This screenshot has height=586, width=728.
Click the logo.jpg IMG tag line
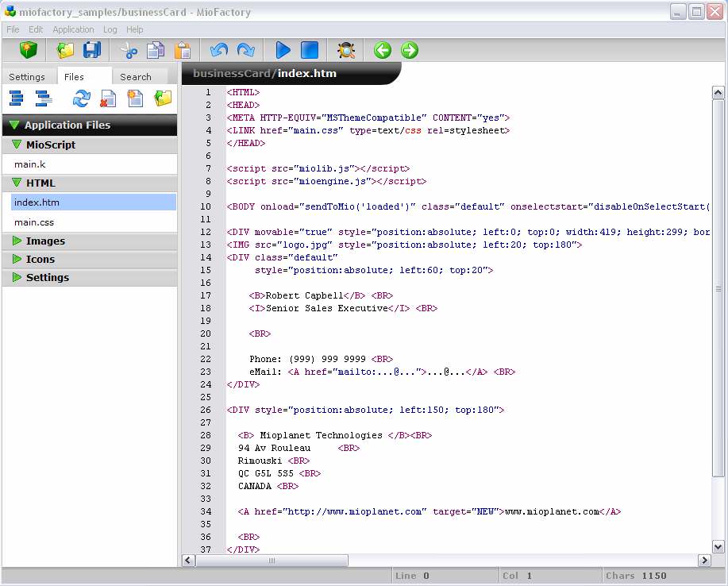[404, 245]
